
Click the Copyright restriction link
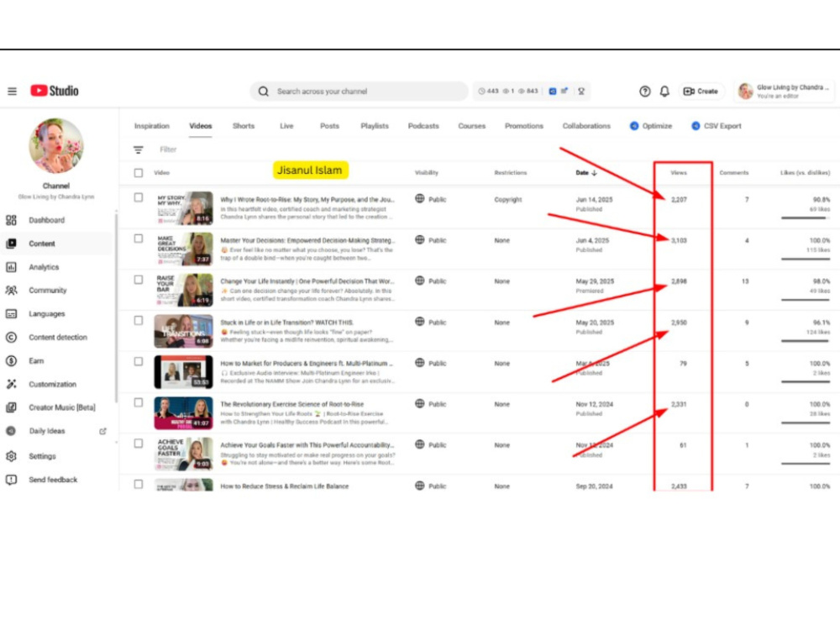point(508,199)
